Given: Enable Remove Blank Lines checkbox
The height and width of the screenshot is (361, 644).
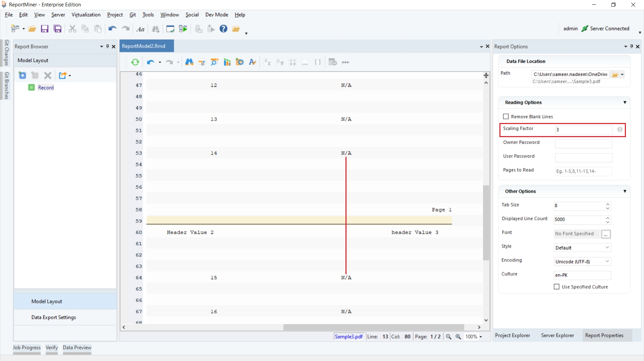Looking at the screenshot, I should (x=506, y=117).
